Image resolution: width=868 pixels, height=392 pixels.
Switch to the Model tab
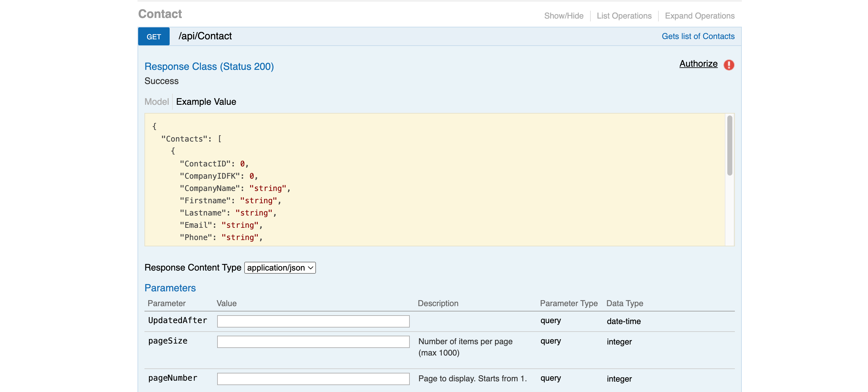pyautogui.click(x=156, y=102)
